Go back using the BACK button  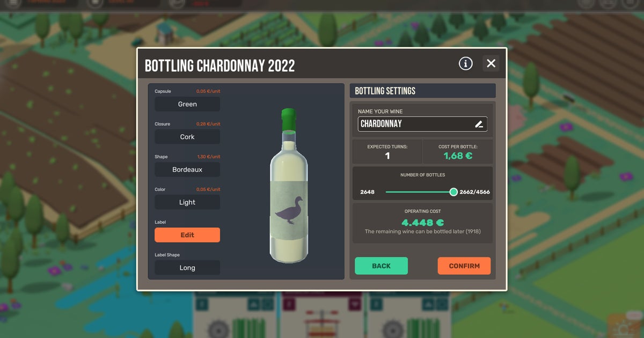[381, 266]
